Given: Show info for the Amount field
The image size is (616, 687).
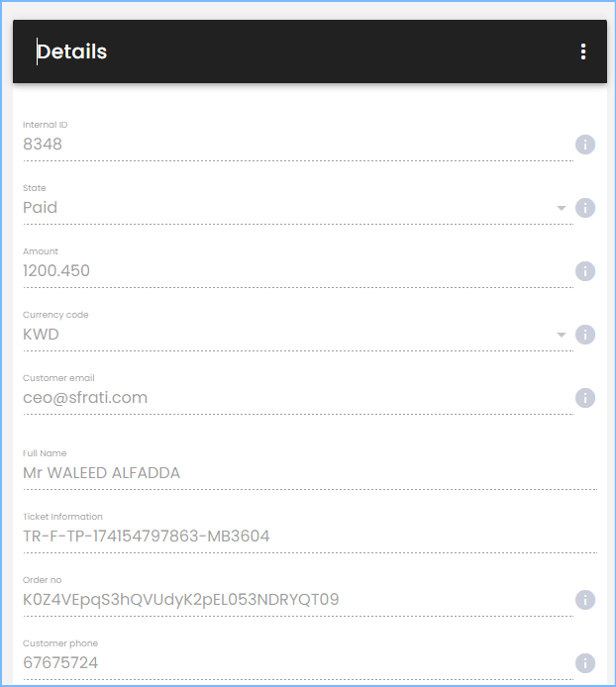Looking at the screenshot, I should pyautogui.click(x=585, y=271).
